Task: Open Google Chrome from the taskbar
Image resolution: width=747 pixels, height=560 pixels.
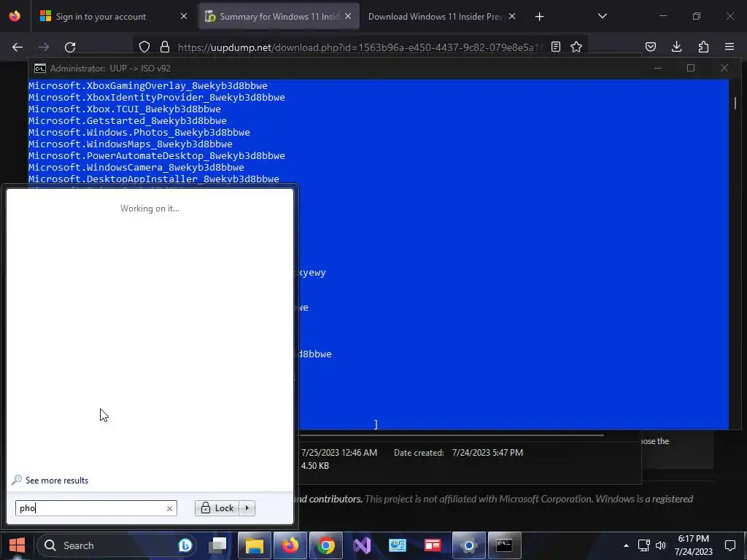Action: point(326,545)
